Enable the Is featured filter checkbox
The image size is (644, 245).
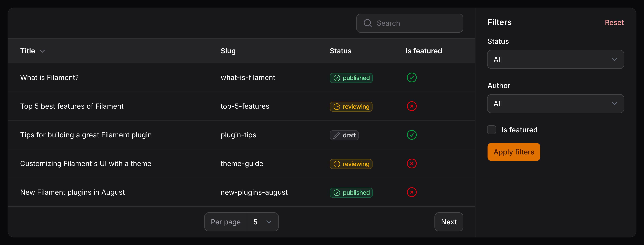pos(491,130)
